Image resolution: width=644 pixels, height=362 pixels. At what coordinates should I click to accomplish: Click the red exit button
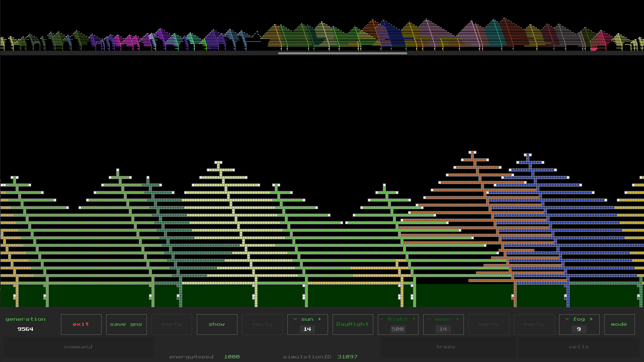(x=81, y=324)
